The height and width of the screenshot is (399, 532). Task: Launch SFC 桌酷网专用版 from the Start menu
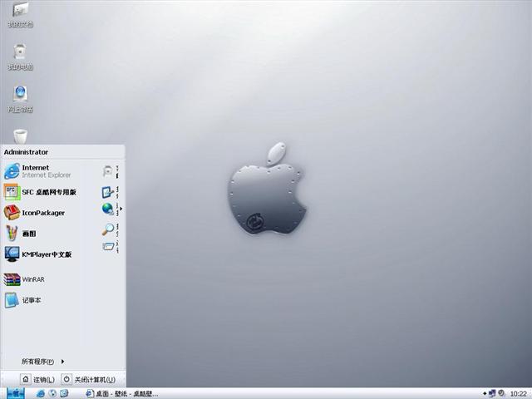click(x=40, y=192)
